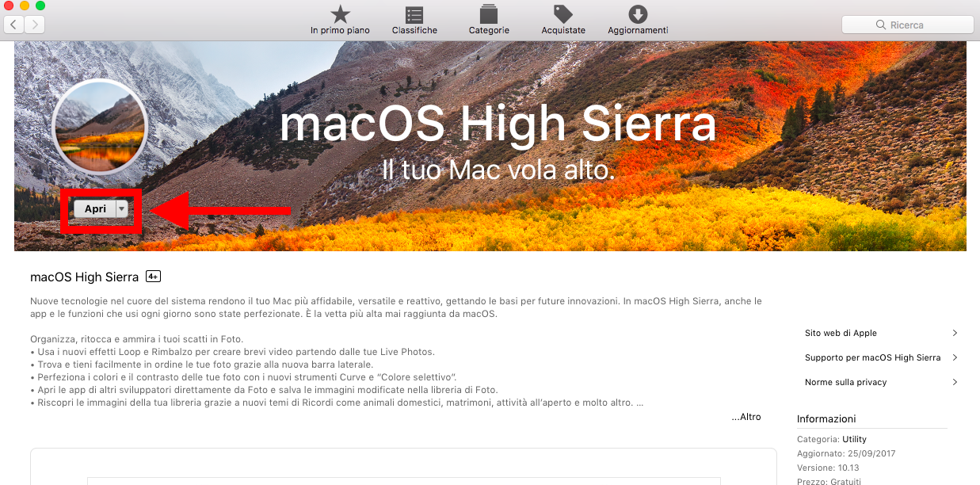This screenshot has width=980, height=485.
Task: Click the 'Riscopri le immagini' bullet line
Action: point(337,403)
